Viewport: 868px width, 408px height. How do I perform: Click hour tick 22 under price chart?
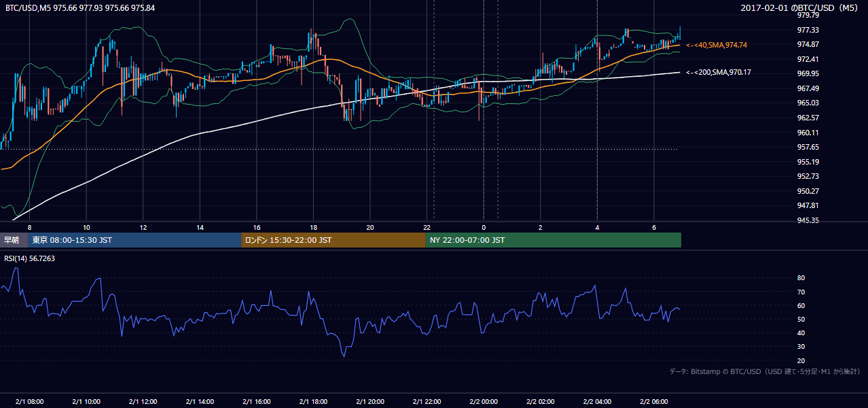coord(427,227)
